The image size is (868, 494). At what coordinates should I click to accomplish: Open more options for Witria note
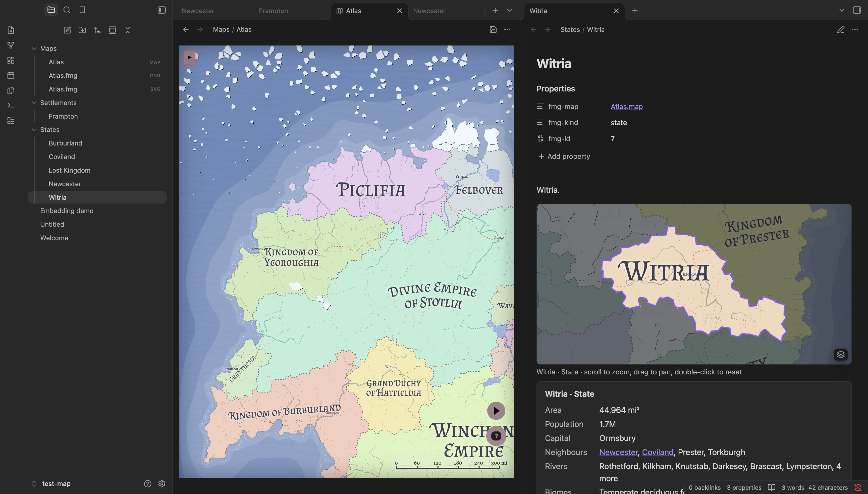coord(855,29)
